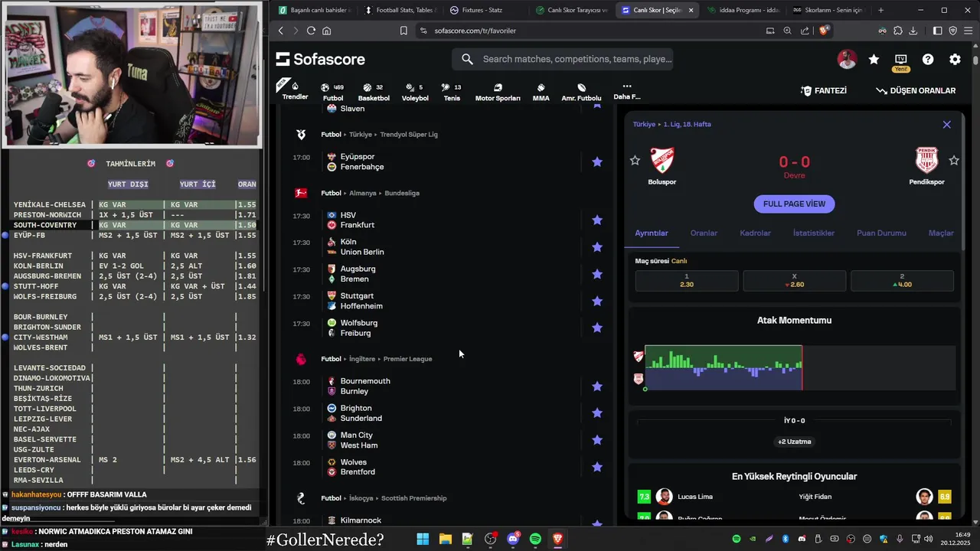Select the Basketbol sport category
The height and width of the screenshot is (551, 980).
[x=374, y=92]
